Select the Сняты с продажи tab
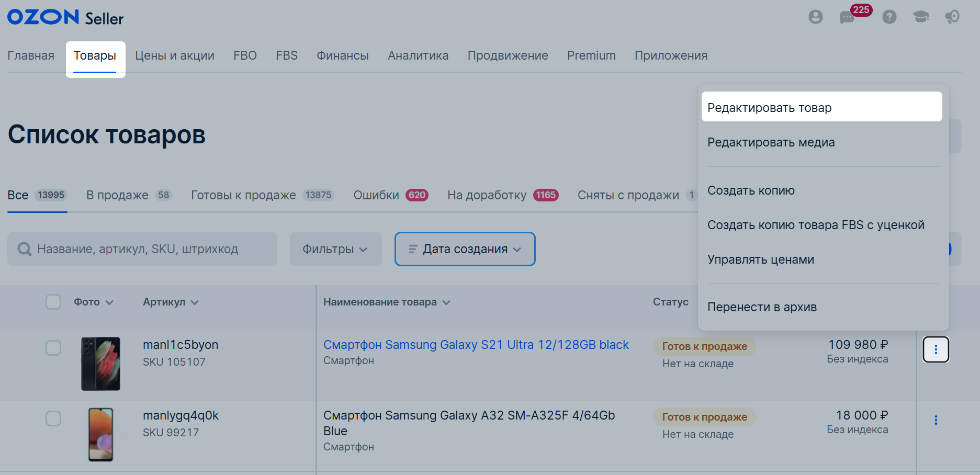 (637, 195)
